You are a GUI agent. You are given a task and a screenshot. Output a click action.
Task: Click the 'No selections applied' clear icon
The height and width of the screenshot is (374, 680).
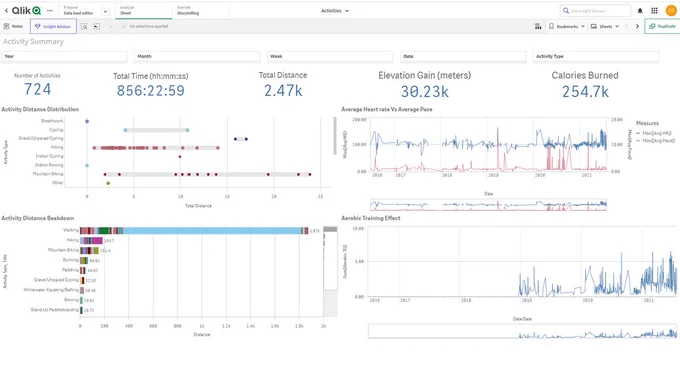[x=124, y=26]
